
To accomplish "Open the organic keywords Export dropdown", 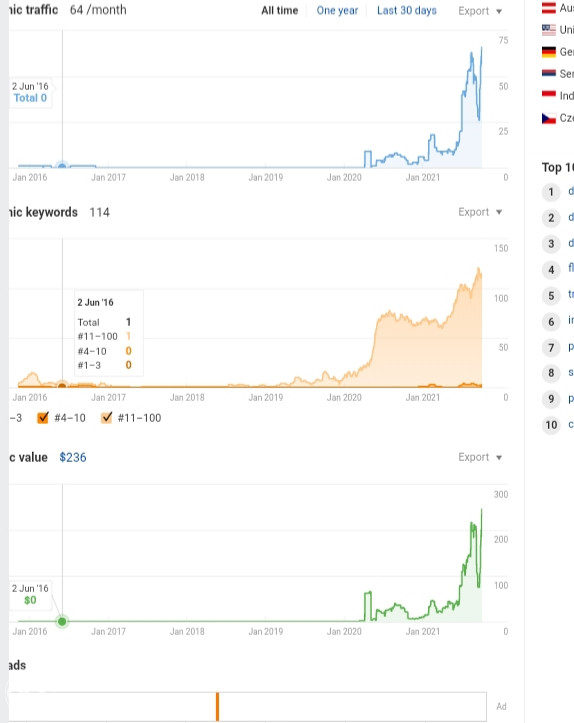I will tap(480, 212).
